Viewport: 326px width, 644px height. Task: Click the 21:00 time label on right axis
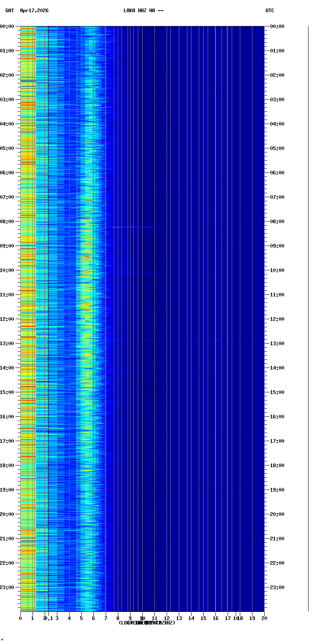click(277, 539)
